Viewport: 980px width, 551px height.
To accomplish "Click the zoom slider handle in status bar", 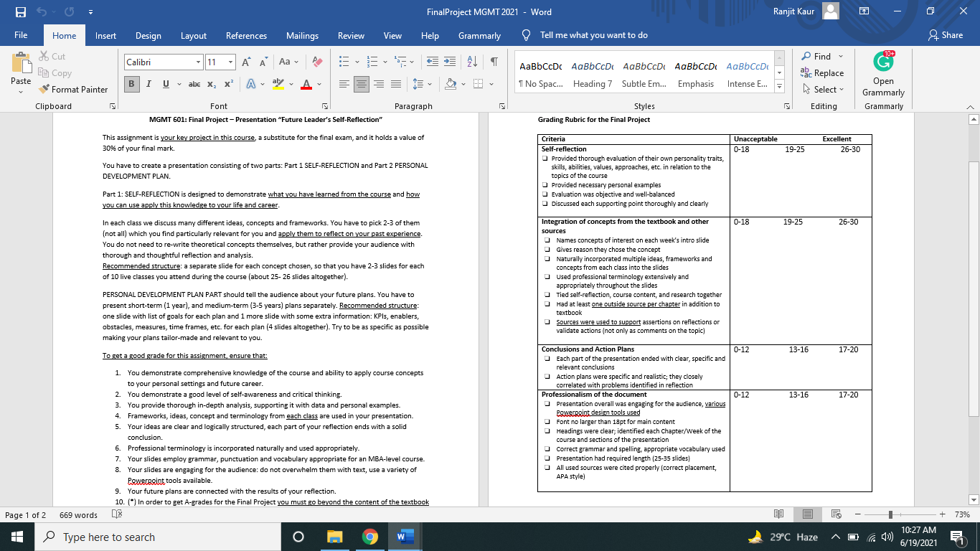I will pyautogui.click(x=890, y=514).
